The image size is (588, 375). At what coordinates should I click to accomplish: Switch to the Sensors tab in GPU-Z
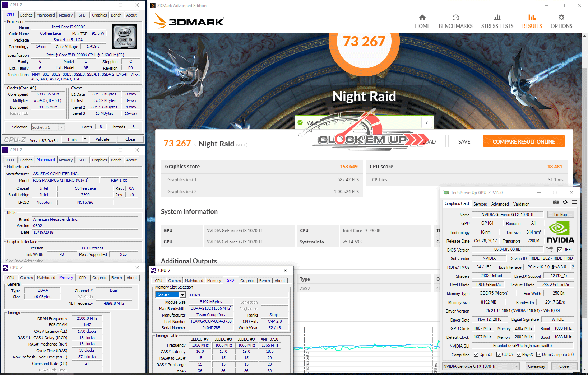pyautogui.click(x=480, y=204)
